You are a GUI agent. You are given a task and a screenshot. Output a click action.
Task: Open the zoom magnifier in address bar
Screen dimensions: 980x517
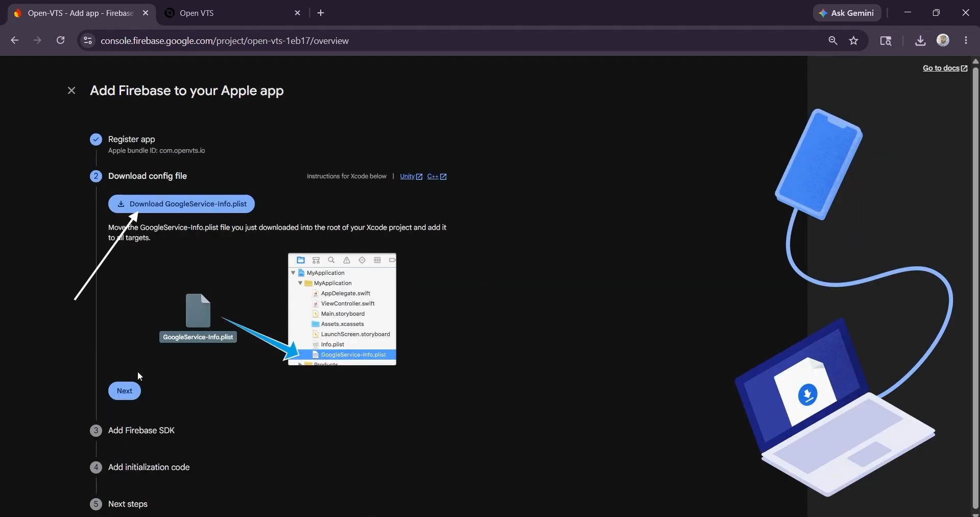tap(833, 40)
